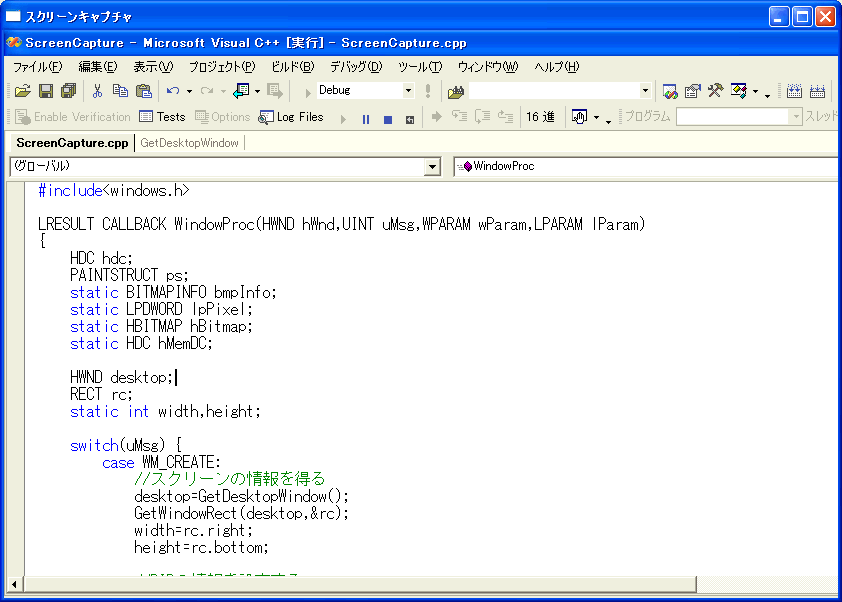Stop debugging with the square icon
842x602 pixels.
click(388, 118)
